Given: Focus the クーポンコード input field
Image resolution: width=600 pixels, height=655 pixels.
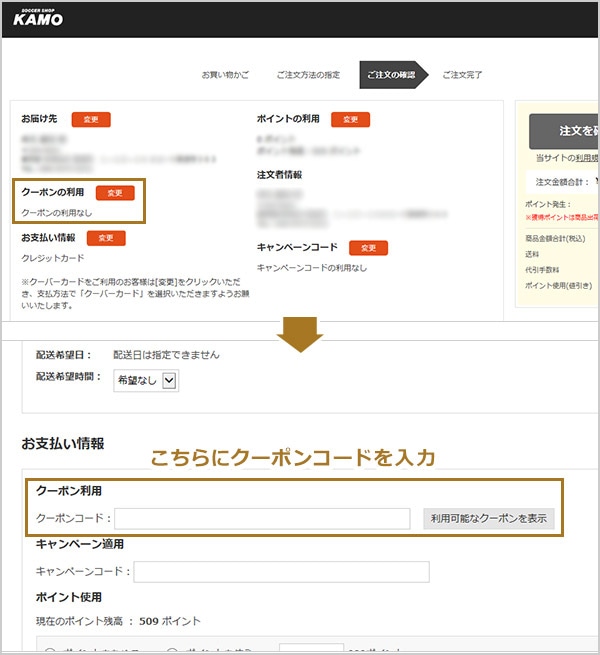Looking at the screenshot, I should point(263,518).
